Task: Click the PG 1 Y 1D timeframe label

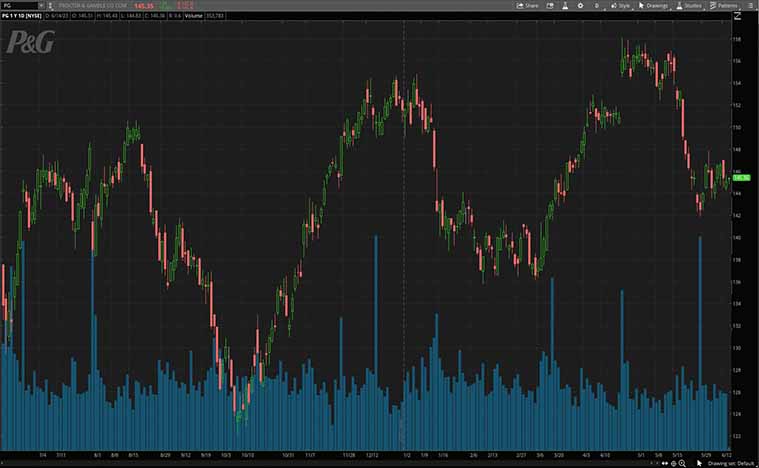Action: 22,16
